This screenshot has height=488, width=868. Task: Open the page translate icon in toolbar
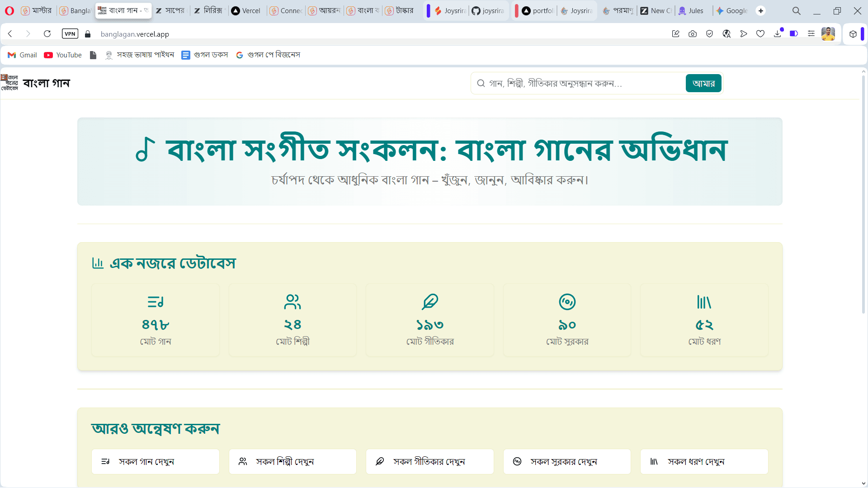pos(726,33)
